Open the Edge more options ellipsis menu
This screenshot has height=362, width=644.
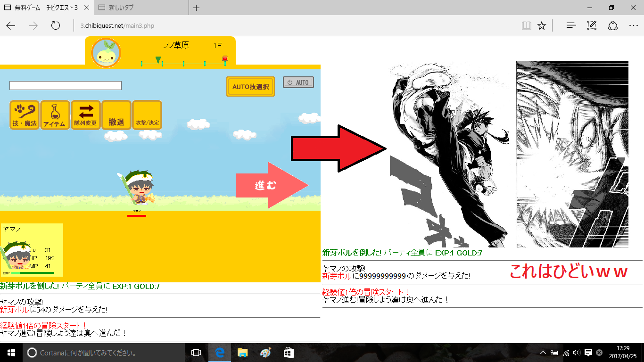click(x=634, y=25)
